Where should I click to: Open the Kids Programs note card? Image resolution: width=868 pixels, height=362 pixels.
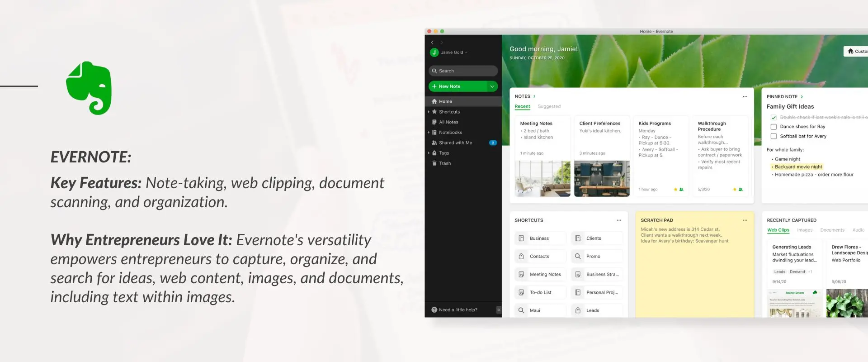661,156
